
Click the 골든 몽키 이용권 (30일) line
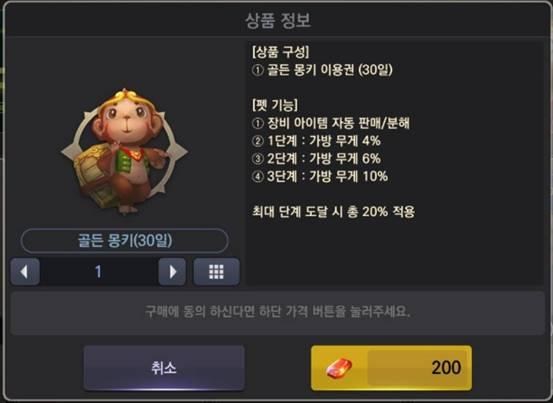coord(322,70)
